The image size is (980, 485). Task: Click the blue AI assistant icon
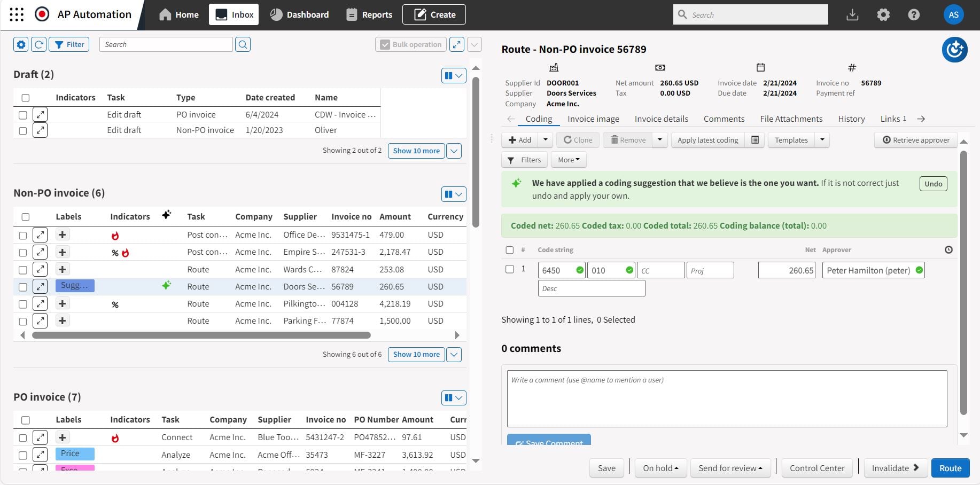(954, 50)
